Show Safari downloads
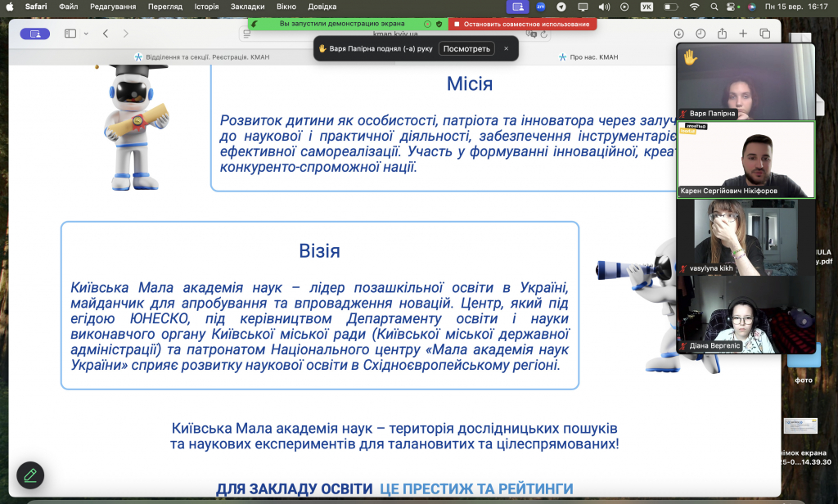Viewport: 838px width, 504px height. 678,34
